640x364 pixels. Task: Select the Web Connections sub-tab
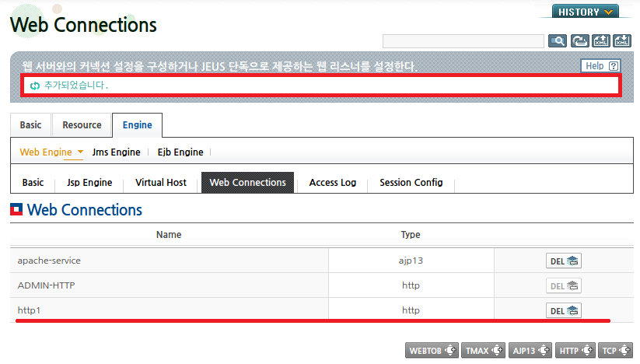[x=248, y=183]
